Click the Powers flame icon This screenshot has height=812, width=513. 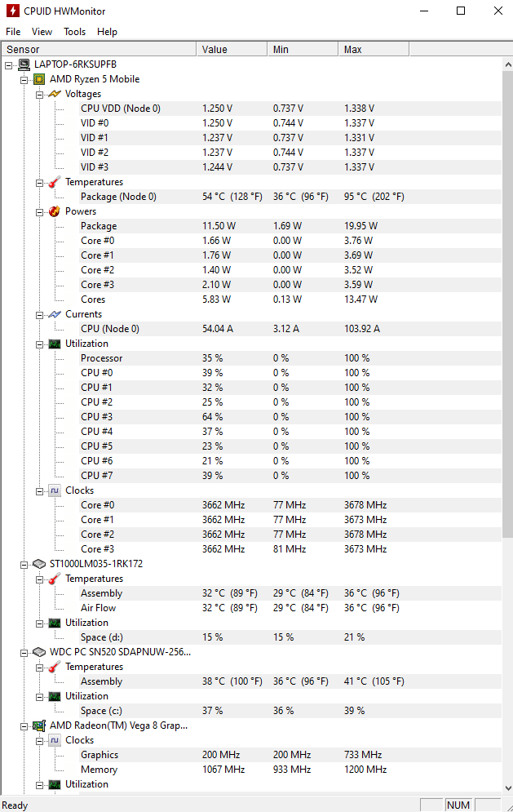click(x=55, y=211)
